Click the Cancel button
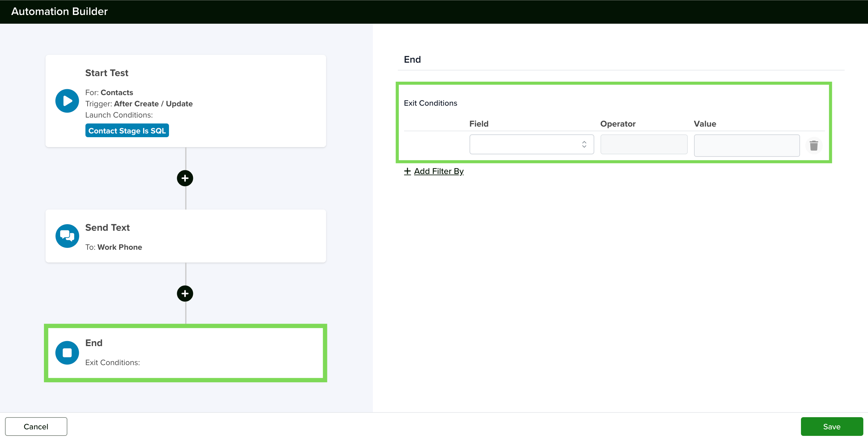The image size is (868, 439). coord(36,426)
